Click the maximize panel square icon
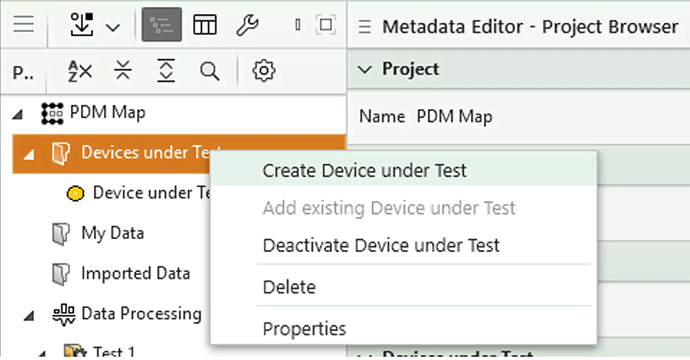The height and width of the screenshot is (360, 690). (326, 25)
